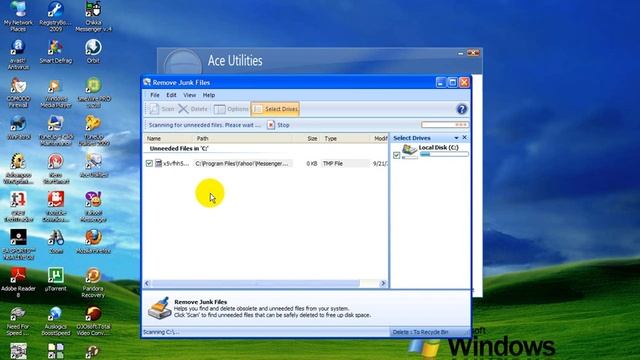Click the Delete : To Recycle Bin status entry
Screen dimensions: 640x360
pos(420,332)
